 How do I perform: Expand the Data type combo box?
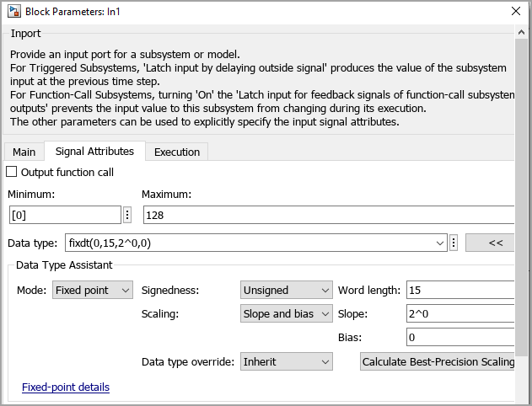point(440,243)
